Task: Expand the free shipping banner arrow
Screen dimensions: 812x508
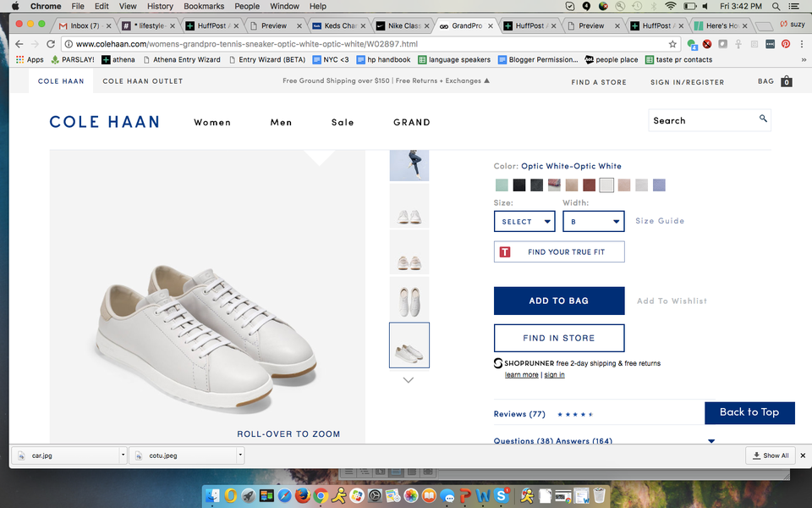Action: [x=487, y=80]
